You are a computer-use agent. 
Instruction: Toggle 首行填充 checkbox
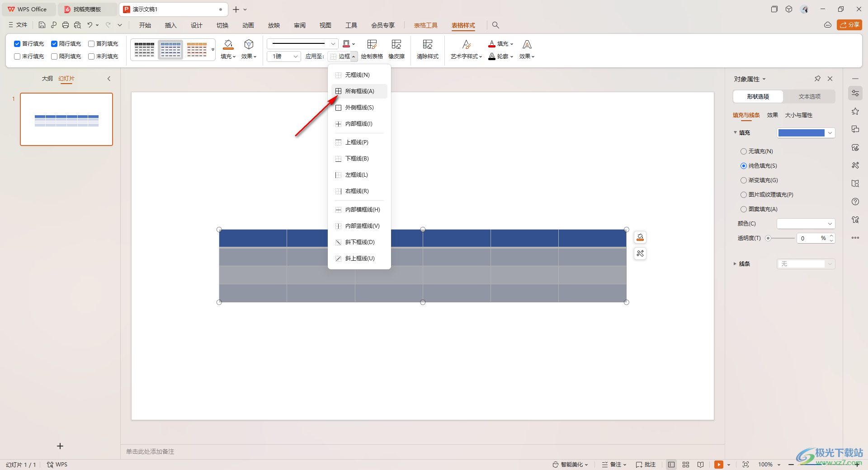pos(17,44)
